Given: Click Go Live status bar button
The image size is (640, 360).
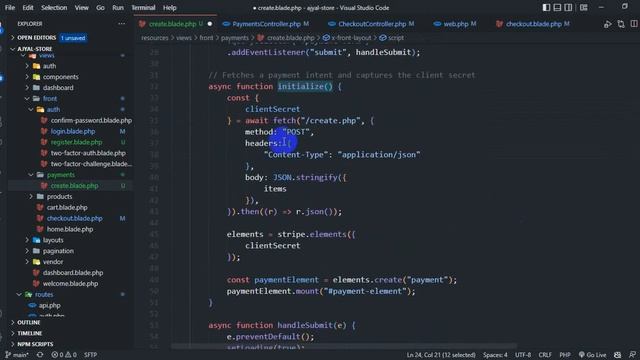Looking at the screenshot, I should [x=592, y=355].
